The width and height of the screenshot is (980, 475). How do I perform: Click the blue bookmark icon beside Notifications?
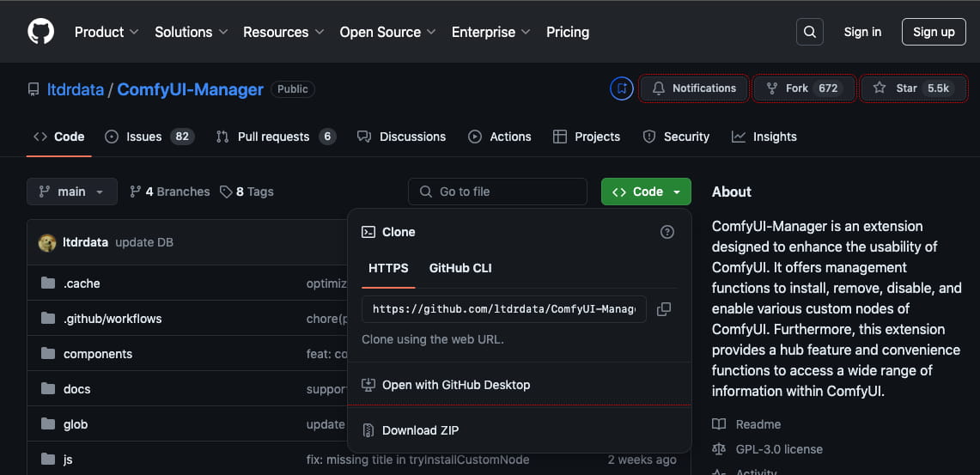point(622,88)
